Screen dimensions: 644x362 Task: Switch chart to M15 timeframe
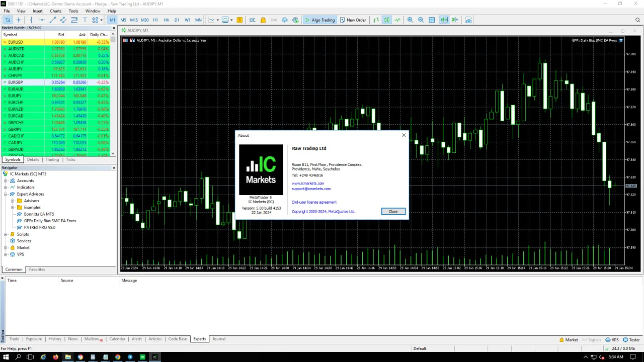(134, 20)
